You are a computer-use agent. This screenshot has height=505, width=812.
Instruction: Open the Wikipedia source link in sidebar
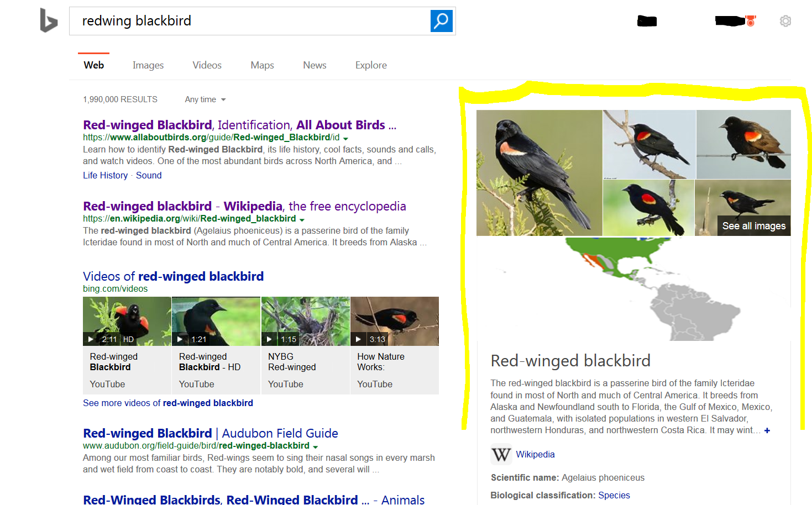[x=535, y=454]
